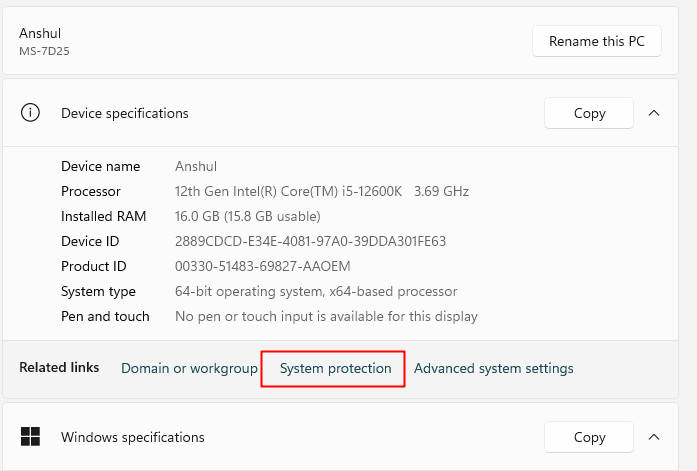The height and width of the screenshot is (471, 697).
Task: Collapse the Device specifications section
Action: tap(654, 113)
